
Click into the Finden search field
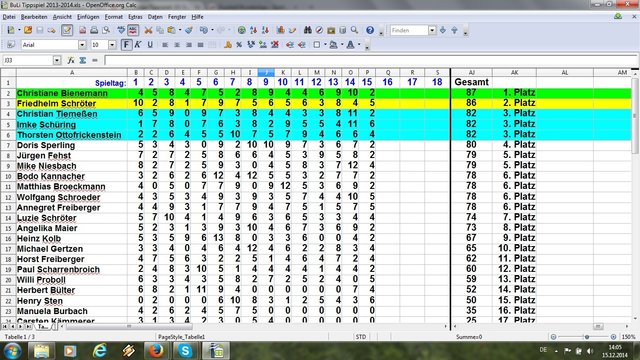click(409, 30)
